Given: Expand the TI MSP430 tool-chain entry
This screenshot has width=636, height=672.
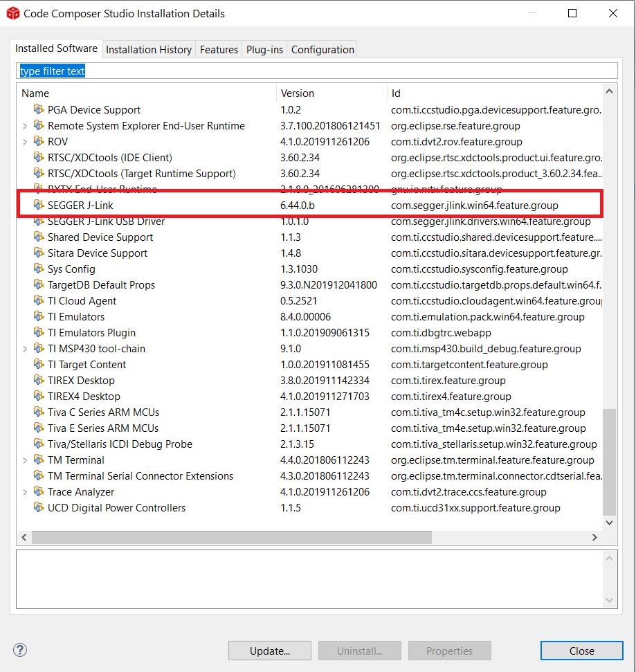Looking at the screenshot, I should 25,348.
